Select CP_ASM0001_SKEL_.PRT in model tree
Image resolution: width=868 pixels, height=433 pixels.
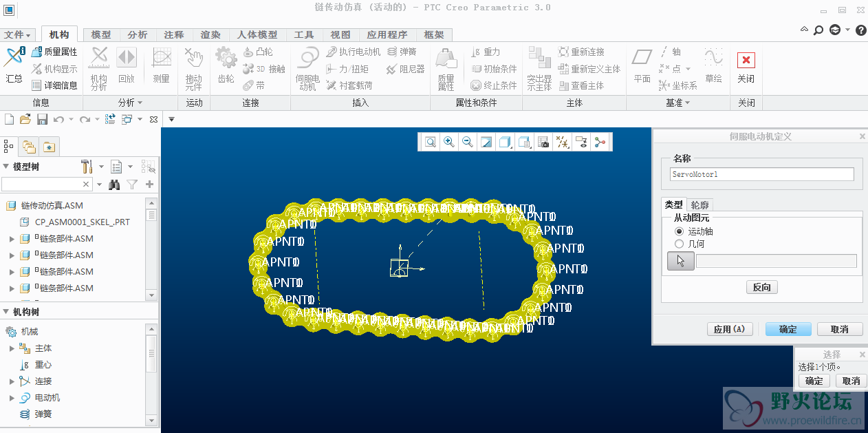76,222
